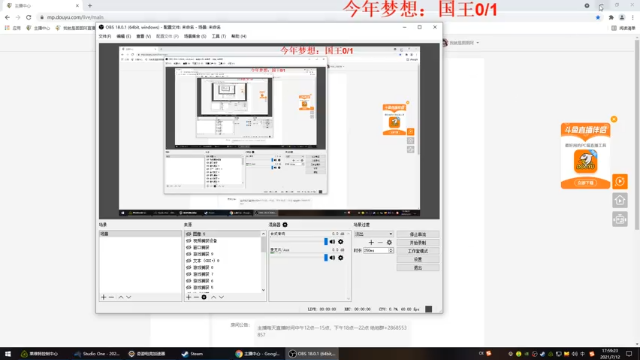Toggle visibility of 游戏捕获 9 source
The image size is (640, 360).
189,254
